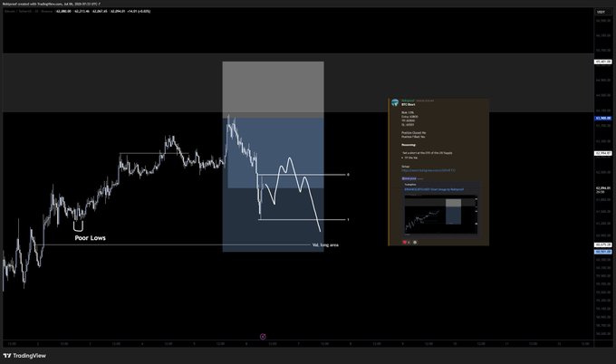
Task: Select the grey stop-loss zone of short position
Action: tap(273, 90)
